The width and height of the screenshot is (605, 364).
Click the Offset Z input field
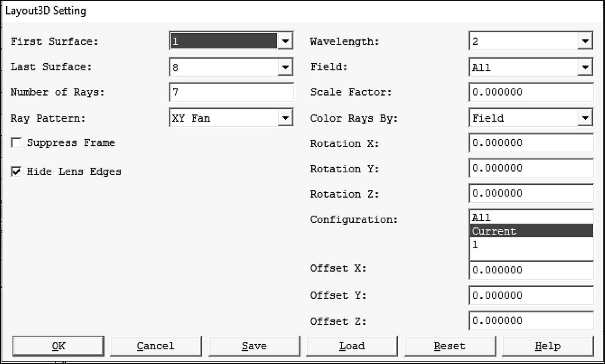(x=531, y=321)
